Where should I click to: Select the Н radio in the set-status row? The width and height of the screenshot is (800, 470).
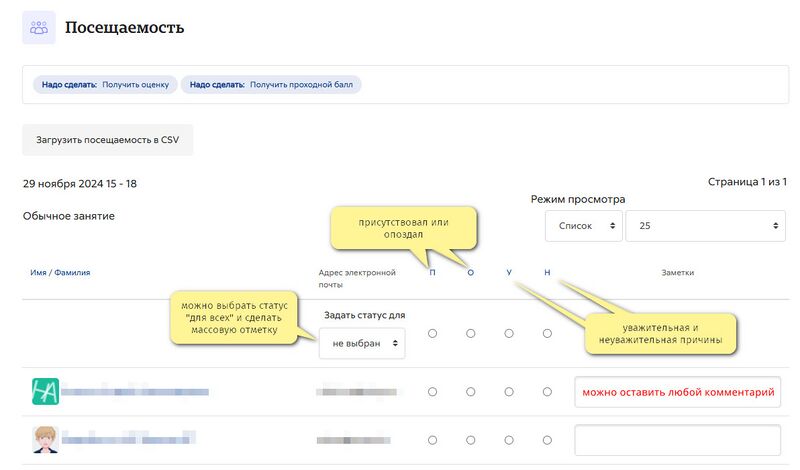tap(547, 333)
